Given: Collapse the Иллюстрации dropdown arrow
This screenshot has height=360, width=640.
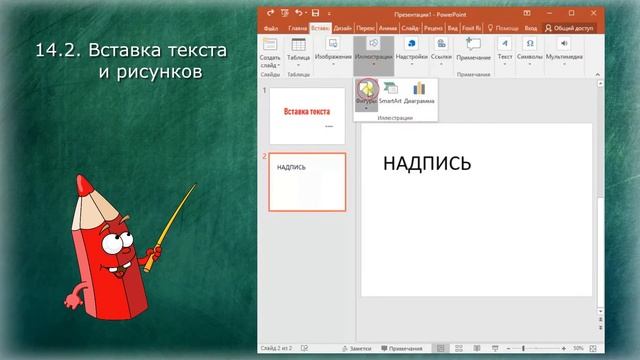Looking at the screenshot, I should 373,65.
